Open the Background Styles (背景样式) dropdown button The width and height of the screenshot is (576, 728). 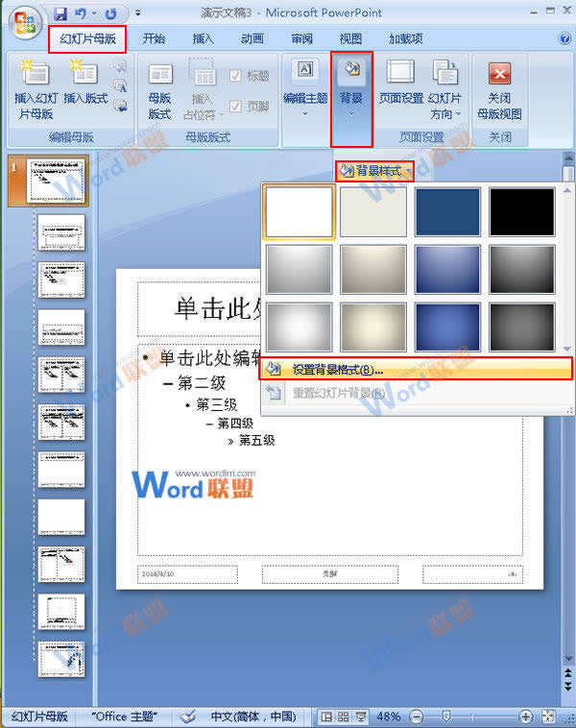pos(374,171)
